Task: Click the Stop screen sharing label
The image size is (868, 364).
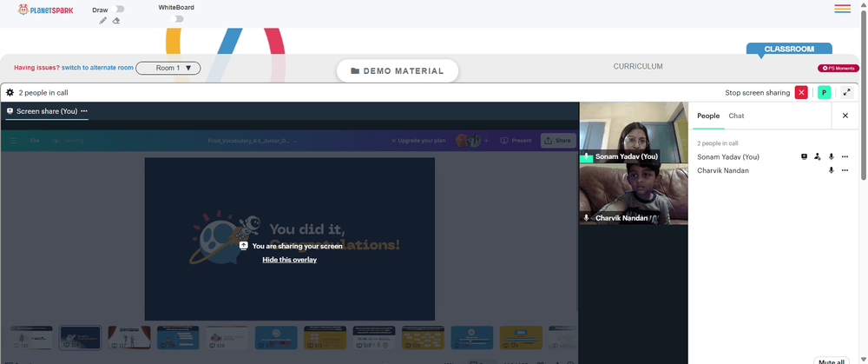Action: pyautogui.click(x=757, y=93)
